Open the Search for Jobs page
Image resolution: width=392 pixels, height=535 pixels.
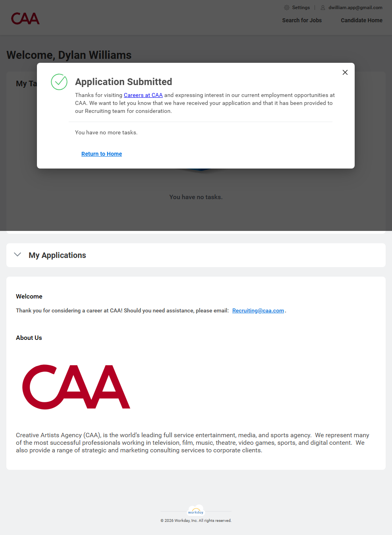click(x=302, y=20)
